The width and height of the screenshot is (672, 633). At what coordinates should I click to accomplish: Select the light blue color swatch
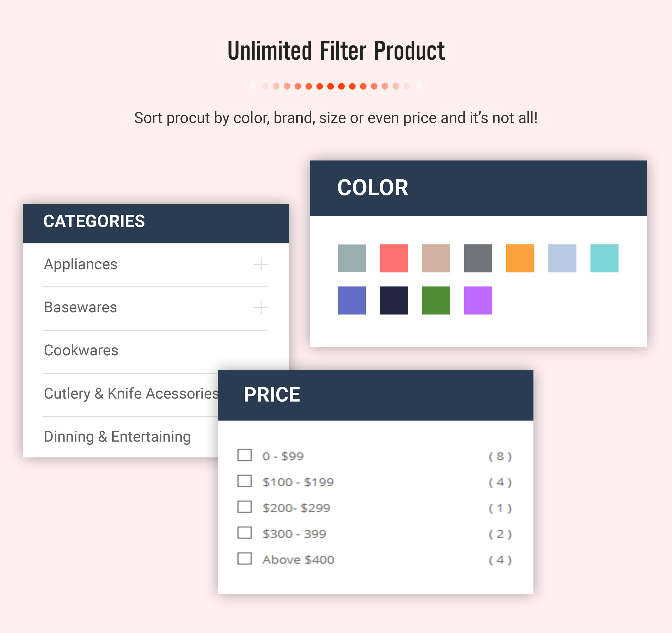point(562,258)
